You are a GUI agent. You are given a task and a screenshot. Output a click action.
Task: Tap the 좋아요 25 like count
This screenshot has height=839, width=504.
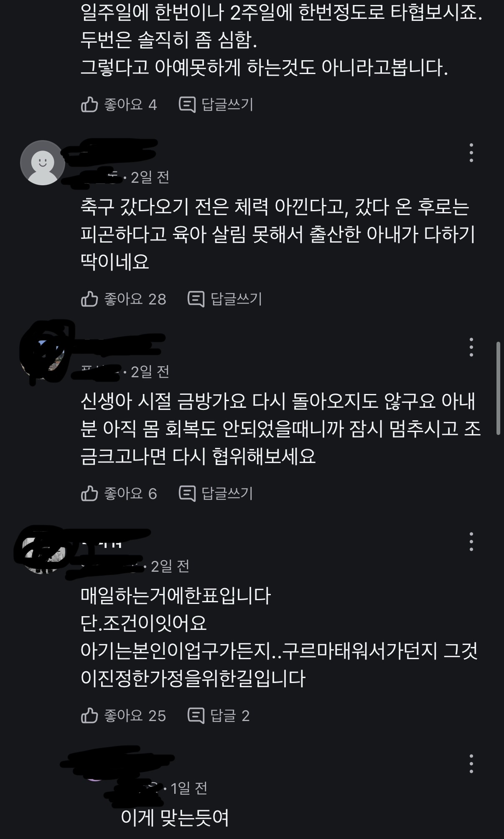tap(135, 716)
